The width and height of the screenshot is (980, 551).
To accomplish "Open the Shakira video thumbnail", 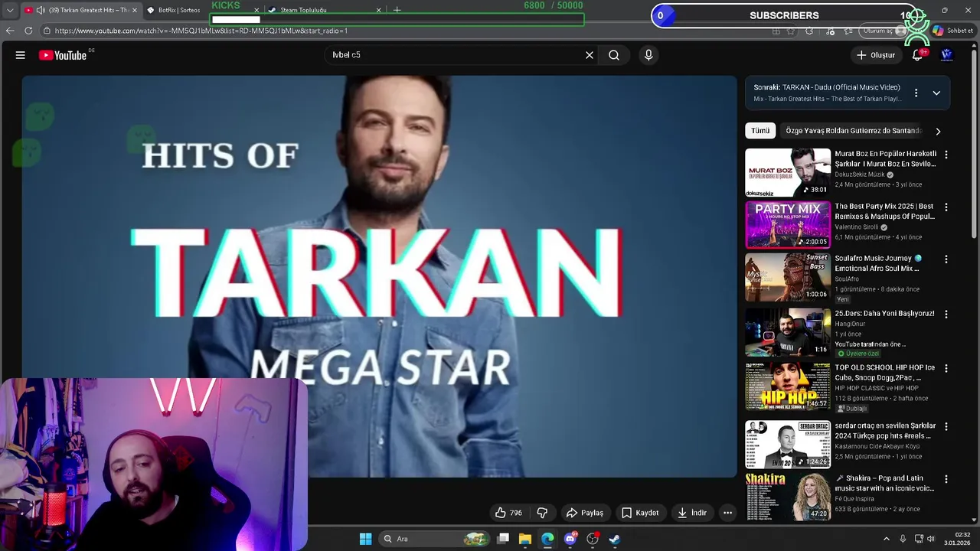I will tap(788, 497).
